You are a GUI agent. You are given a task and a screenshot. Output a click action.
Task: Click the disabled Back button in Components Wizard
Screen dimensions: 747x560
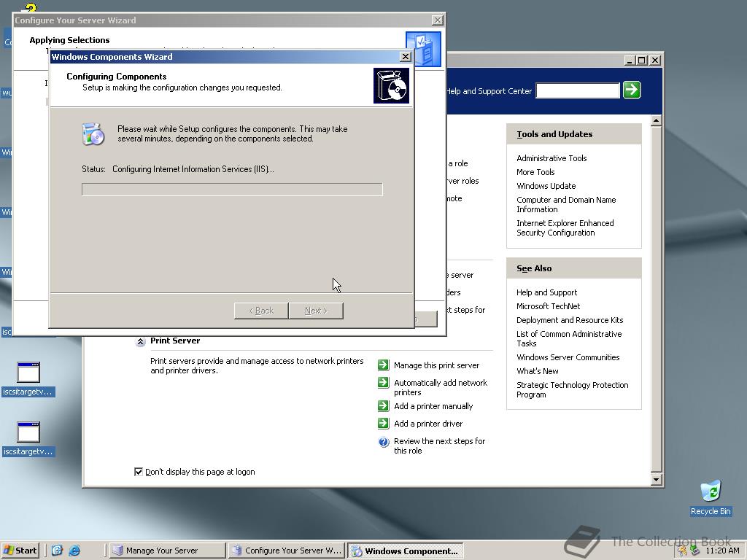[261, 311]
